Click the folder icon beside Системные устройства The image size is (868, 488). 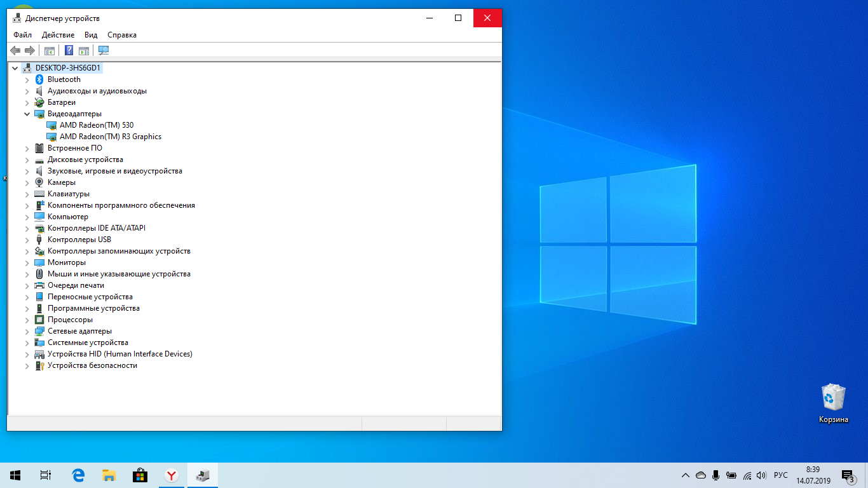(x=39, y=342)
